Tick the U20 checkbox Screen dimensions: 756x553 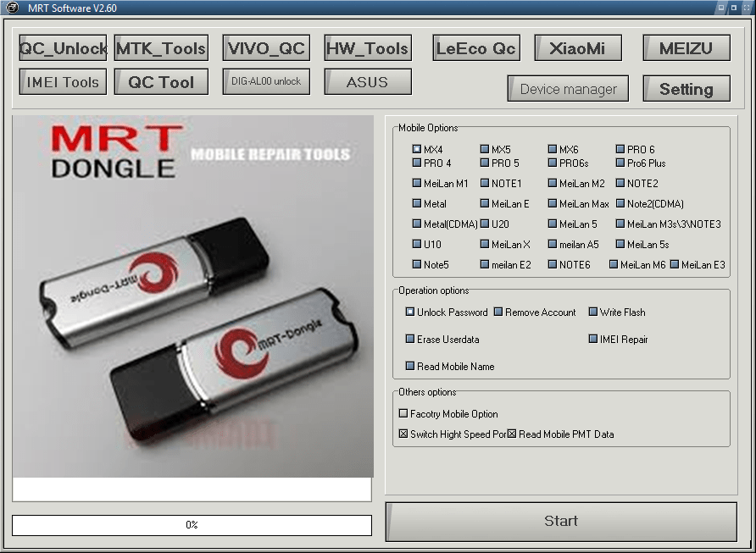tap(485, 224)
